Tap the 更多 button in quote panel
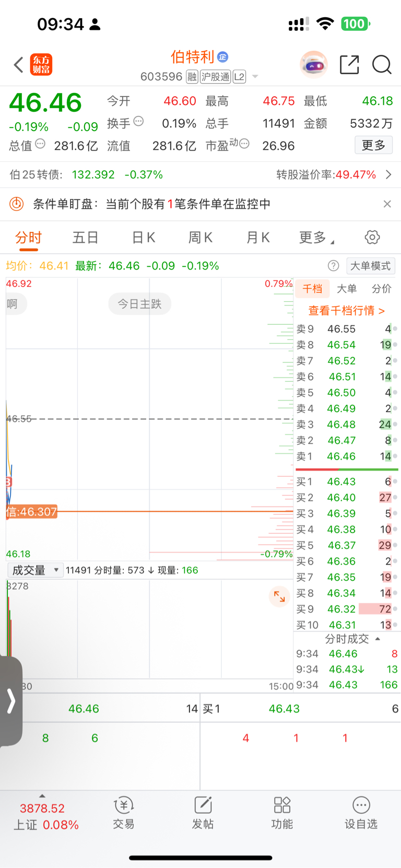The image size is (401, 868). (373, 145)
